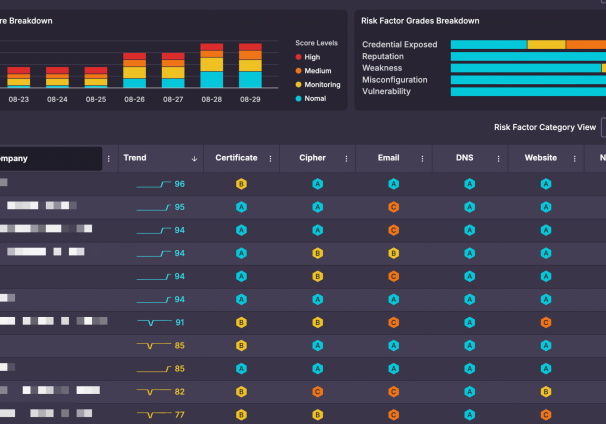Click Email grade C in score 77 row

[393, 415]
